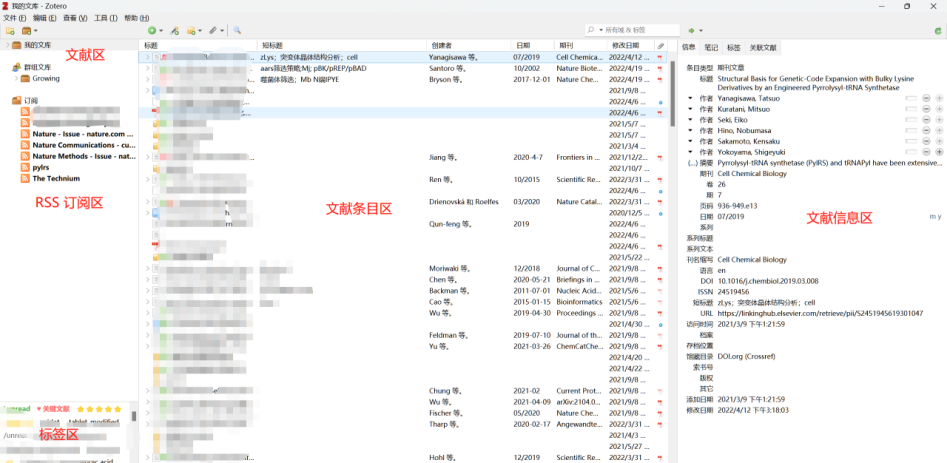This screenshot has height=463, width=947.
Task: Open the New Library box icon
Action: pyautogui.click(x=27, y=30)
